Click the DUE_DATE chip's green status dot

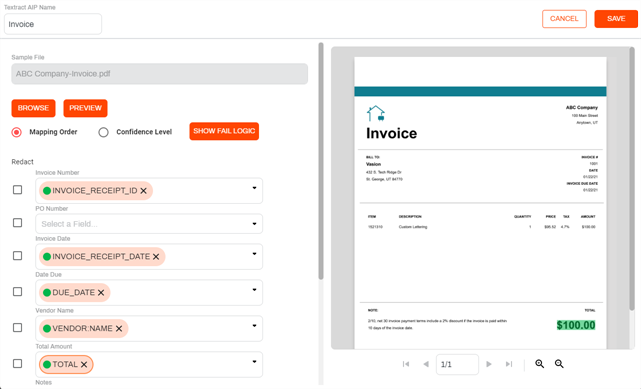tap(47, 293)
